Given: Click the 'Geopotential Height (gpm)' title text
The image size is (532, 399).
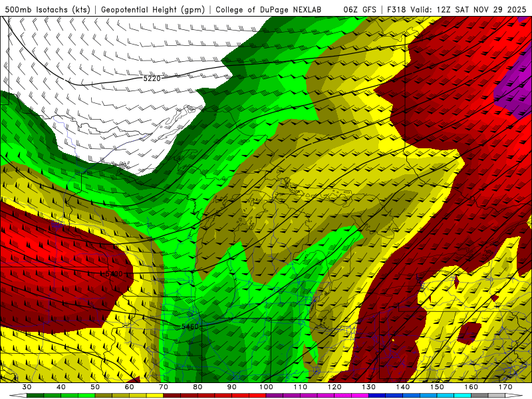Looking at the screenshot, I should coord(153,10).
